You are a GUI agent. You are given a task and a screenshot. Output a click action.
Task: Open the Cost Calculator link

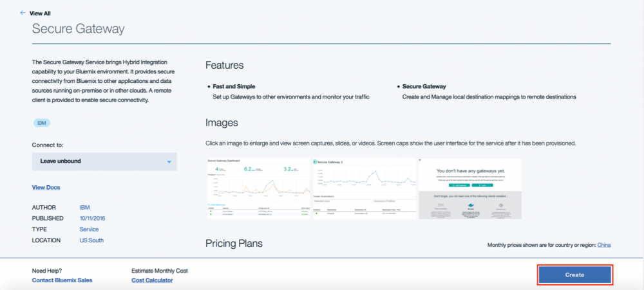tap(152, 280)
